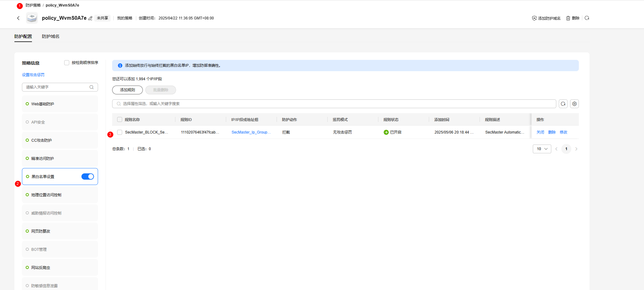Switch to the 防护配置 tab

[x=23, y=36]
